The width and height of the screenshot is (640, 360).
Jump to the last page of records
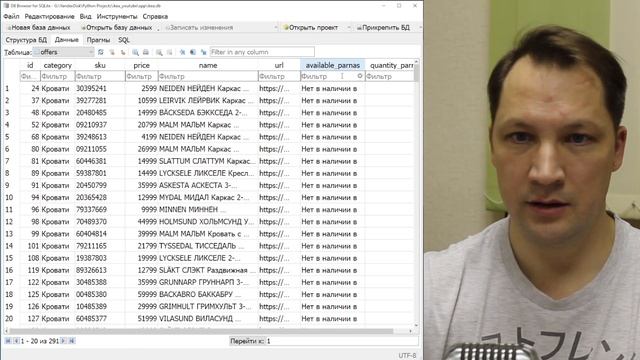pyautogui.click(x=72, y=341)
